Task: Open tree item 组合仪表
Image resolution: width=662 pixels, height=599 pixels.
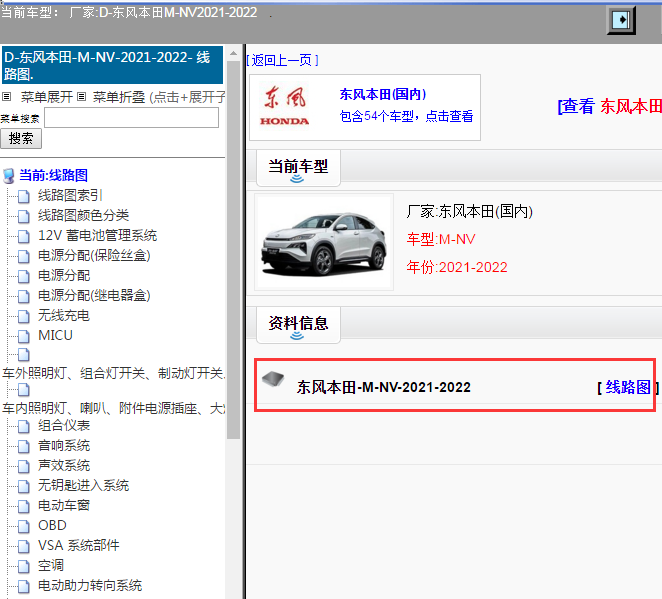Action: click(64, 426)
